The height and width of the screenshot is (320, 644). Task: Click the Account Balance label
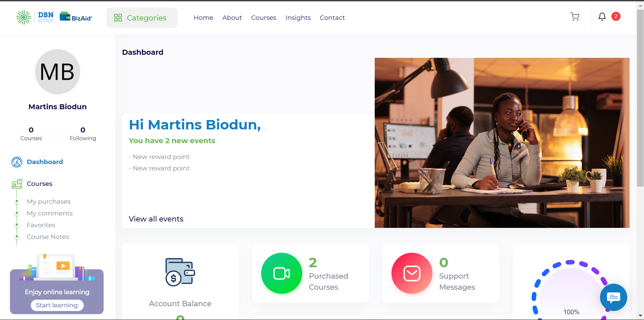coord(180,304)
